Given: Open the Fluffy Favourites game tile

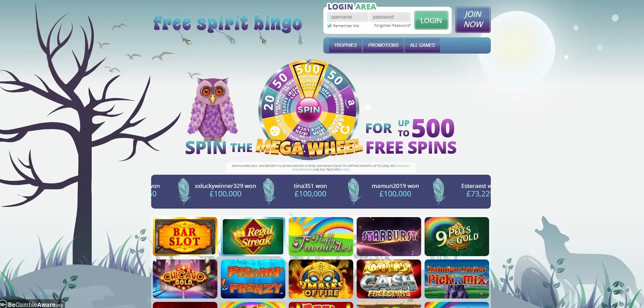Looking at the screenshot, I should (321, 236).
